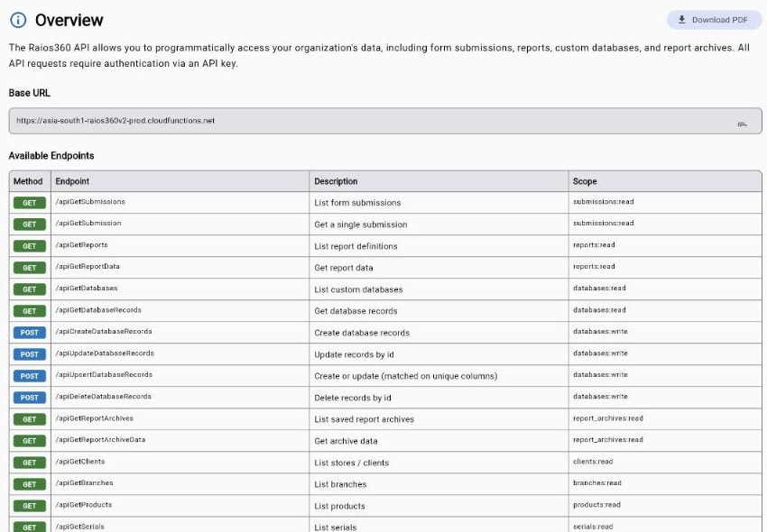Click databases:read scope in /apiGetDatabases row
Image resolution: width=767 pixels, height=532 pixels.
(x=600, y=288)
